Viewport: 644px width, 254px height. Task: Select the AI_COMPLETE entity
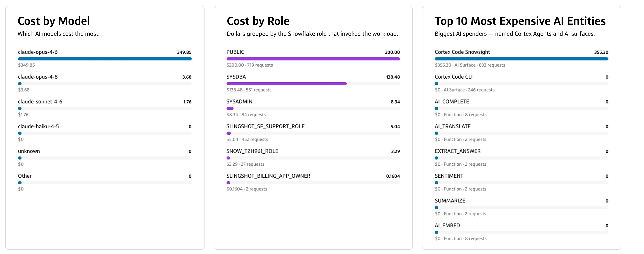[452, 101]
